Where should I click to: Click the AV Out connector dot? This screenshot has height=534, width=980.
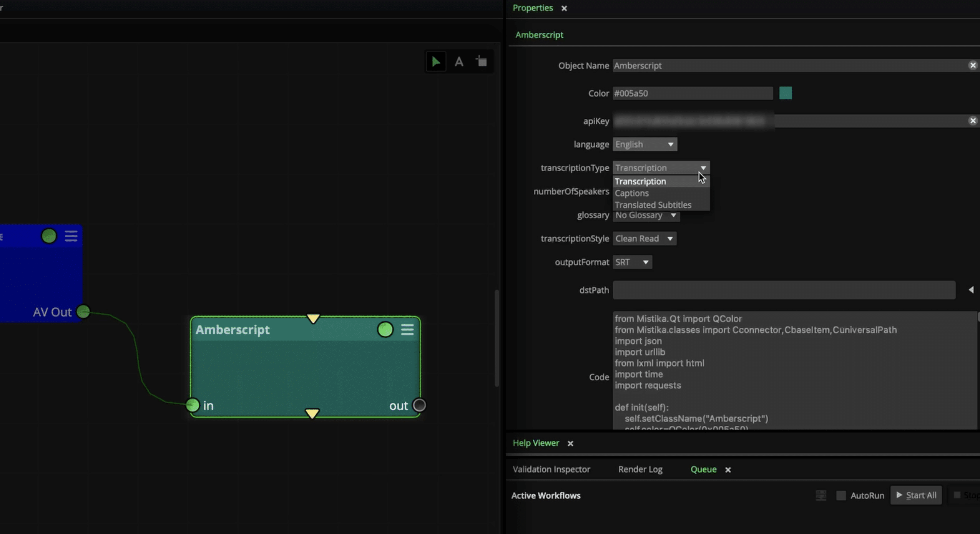pos(83,312)
